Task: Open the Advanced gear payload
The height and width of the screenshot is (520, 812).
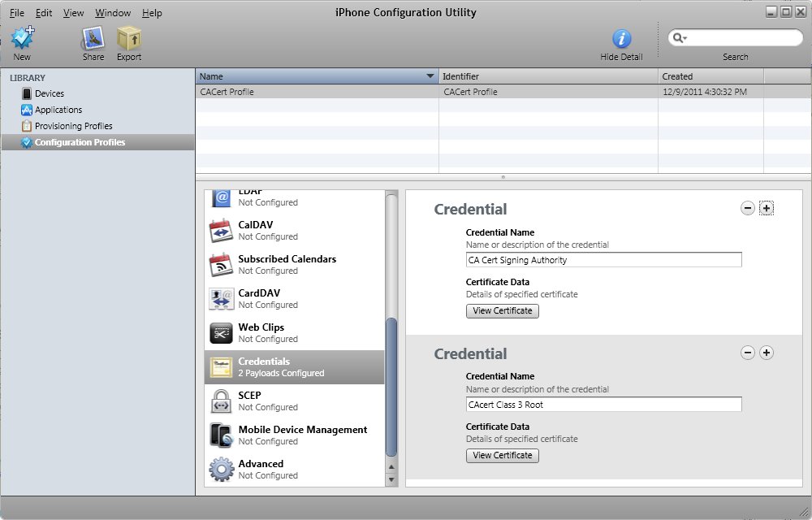Action: click(x=222, y=470)
